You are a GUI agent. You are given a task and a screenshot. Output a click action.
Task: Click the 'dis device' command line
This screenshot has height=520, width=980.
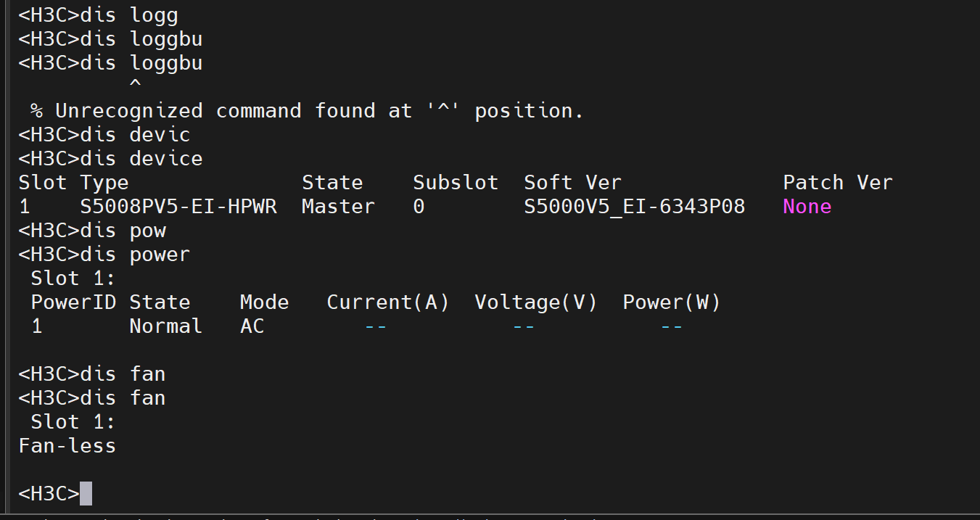[110, 159]
